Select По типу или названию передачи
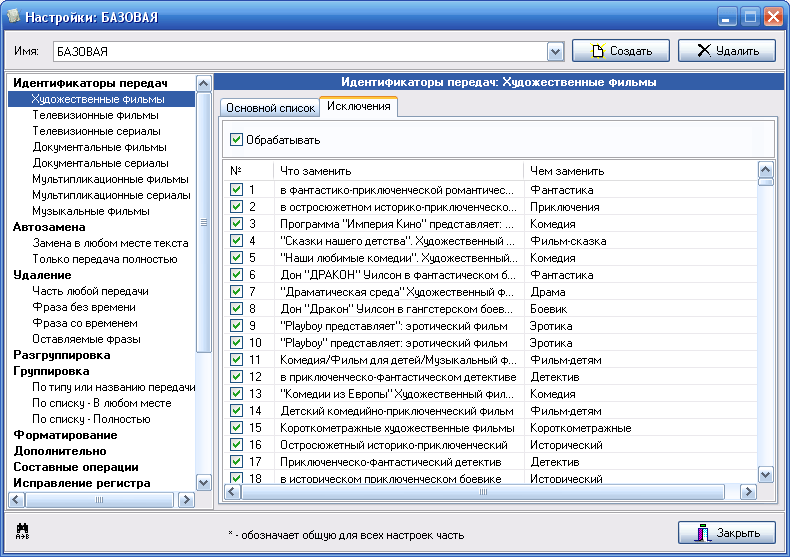 click(x=114, y=387)
